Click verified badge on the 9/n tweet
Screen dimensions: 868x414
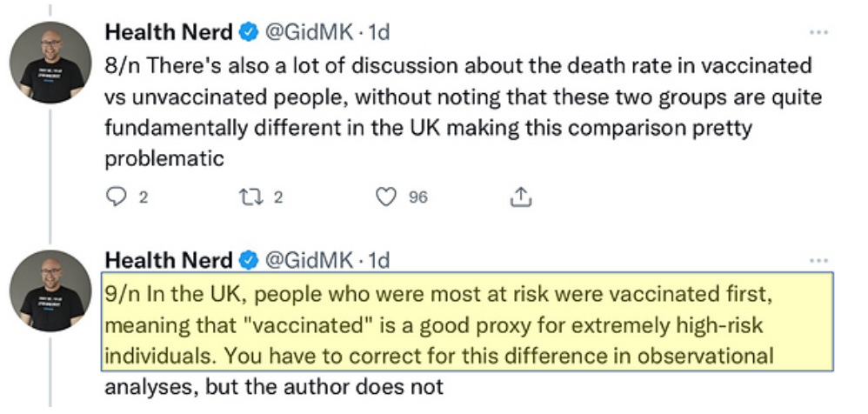tap(247, 259)
